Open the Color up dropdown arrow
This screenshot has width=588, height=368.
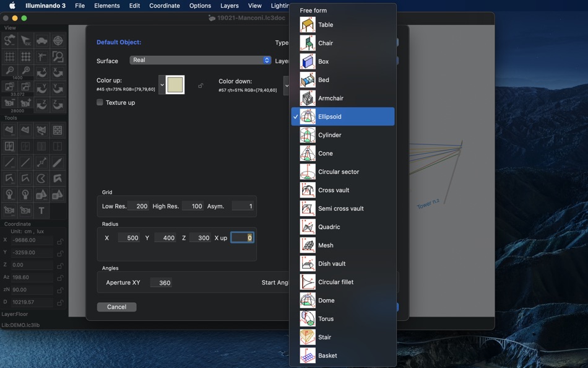(x=162, y=85)
